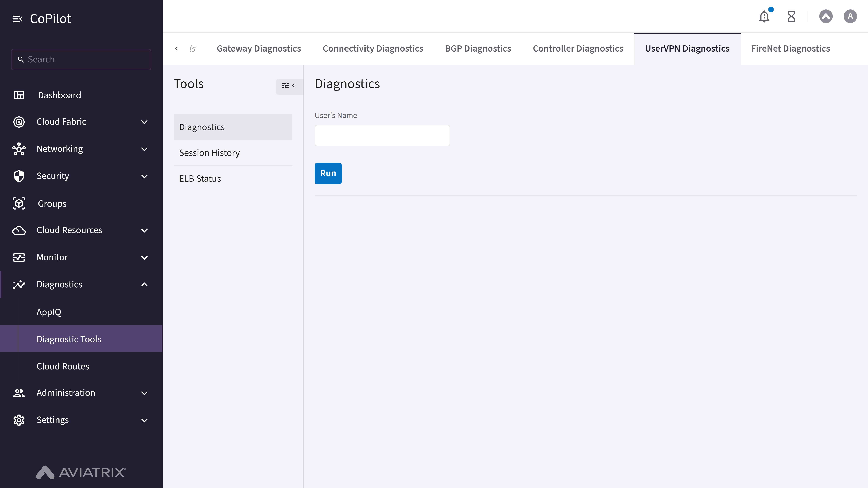This screenshot has height=488, width=868.
Task: Click the Networking nodes icon
Action: click(x=19, y=149)
